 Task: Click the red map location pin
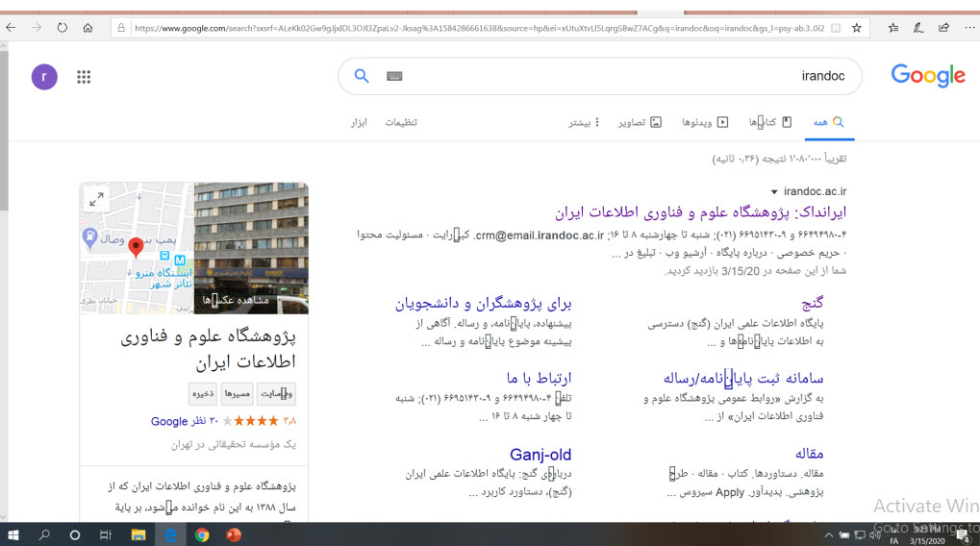point(136,248)
